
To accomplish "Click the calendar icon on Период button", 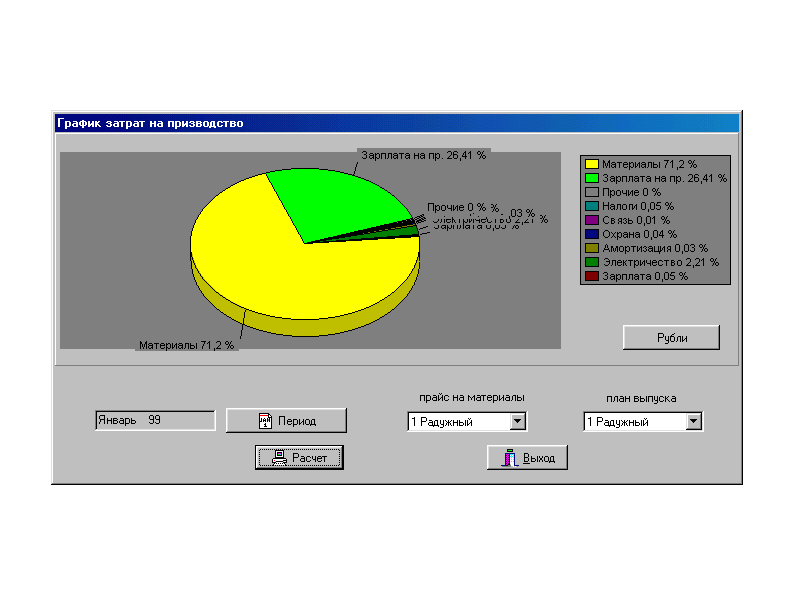I will [265, 421].
